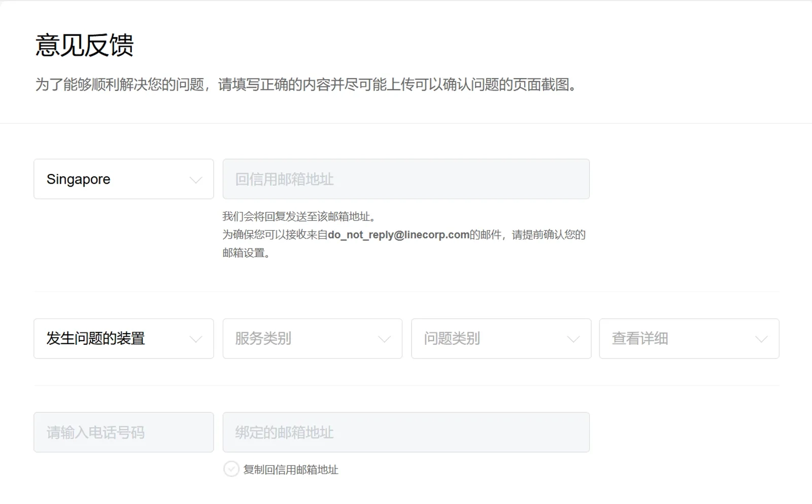The width and height of the screenshot is (812, 504).
Task: Tick the round checkmark icon for 复制回信用邮箱地址
Action: point(231,469)
